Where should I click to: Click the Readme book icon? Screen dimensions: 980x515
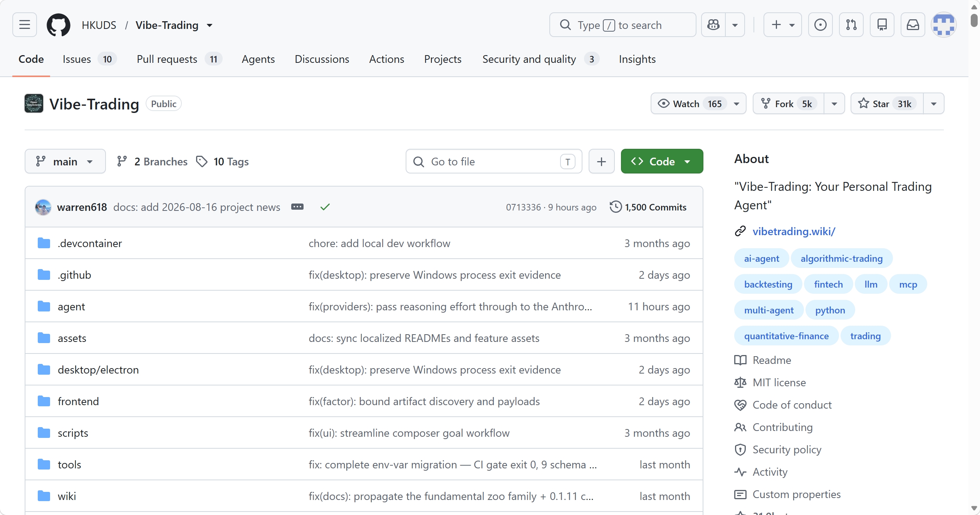pyautogui.click(x=740, y=360)
